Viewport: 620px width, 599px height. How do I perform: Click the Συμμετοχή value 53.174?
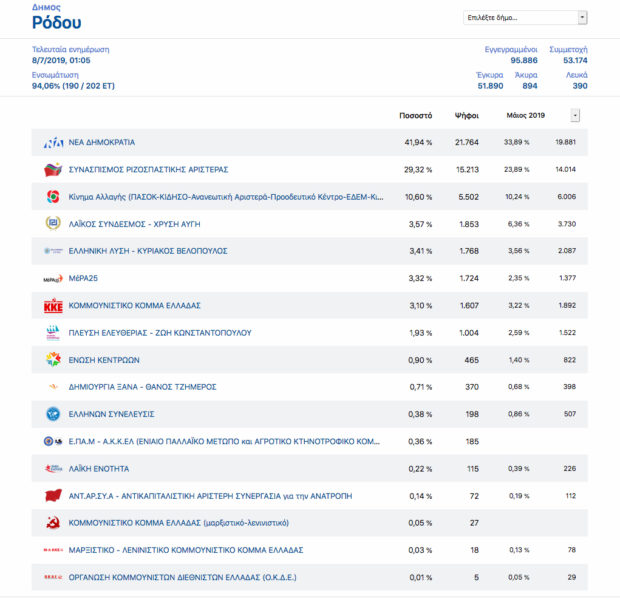575,60
